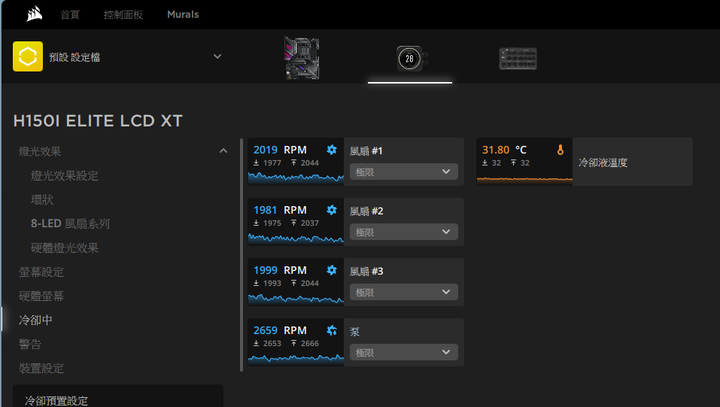This screenshot has width=720, height=407.
Task: Click the 泵 pump label
Action: (x=354, y=332)
